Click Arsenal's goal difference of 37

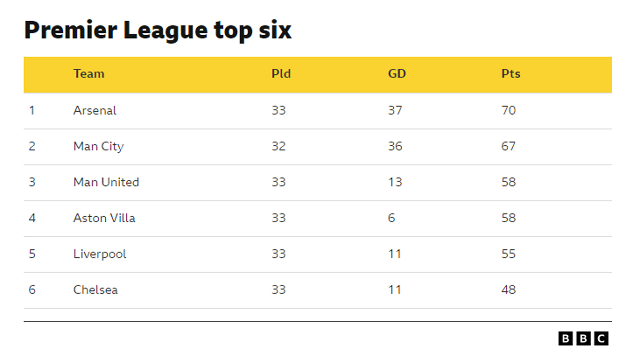click(x=395, y=111)
